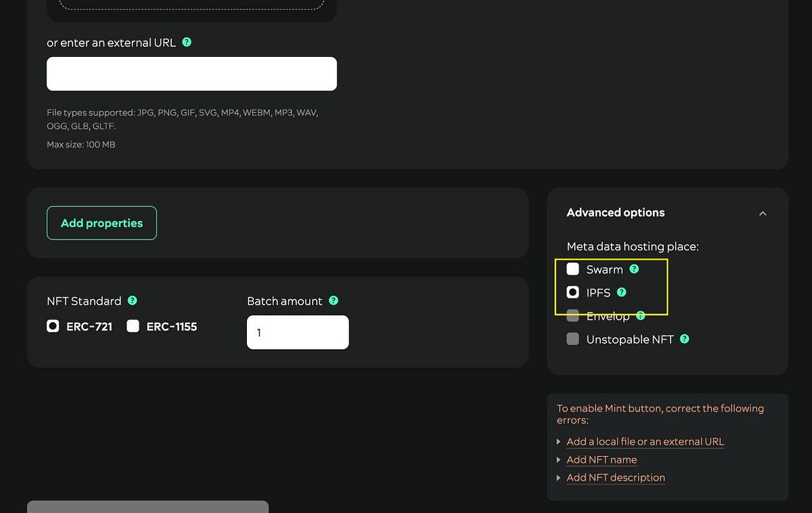Click the 'Add a local file or an external URL' link
This screenshot has width=812, height=513.
[645, 441]
